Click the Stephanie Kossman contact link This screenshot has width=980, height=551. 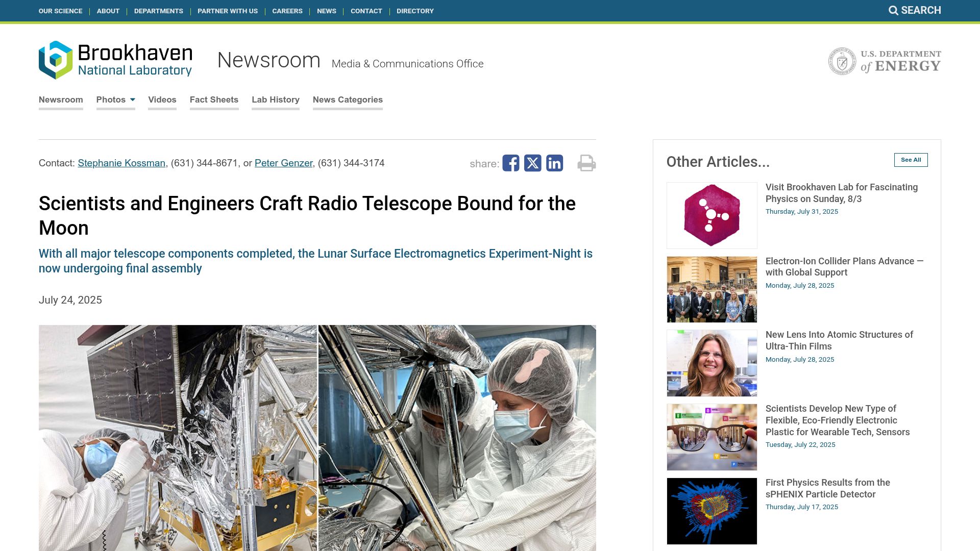(x=121, y=163)
